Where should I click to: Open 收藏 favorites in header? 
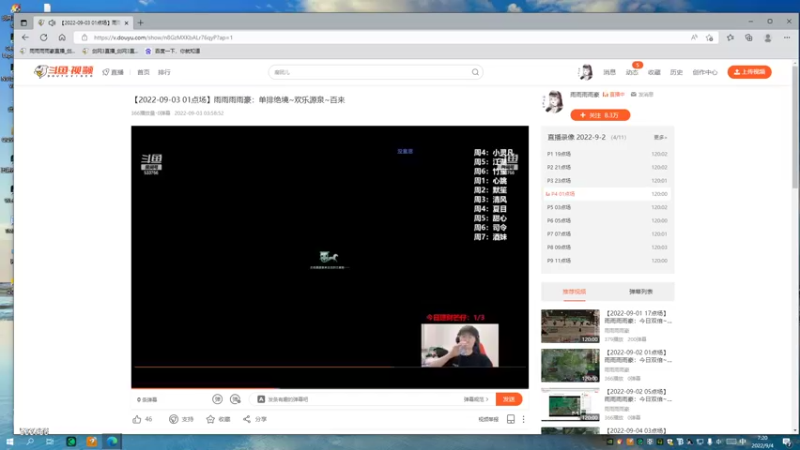654,72
